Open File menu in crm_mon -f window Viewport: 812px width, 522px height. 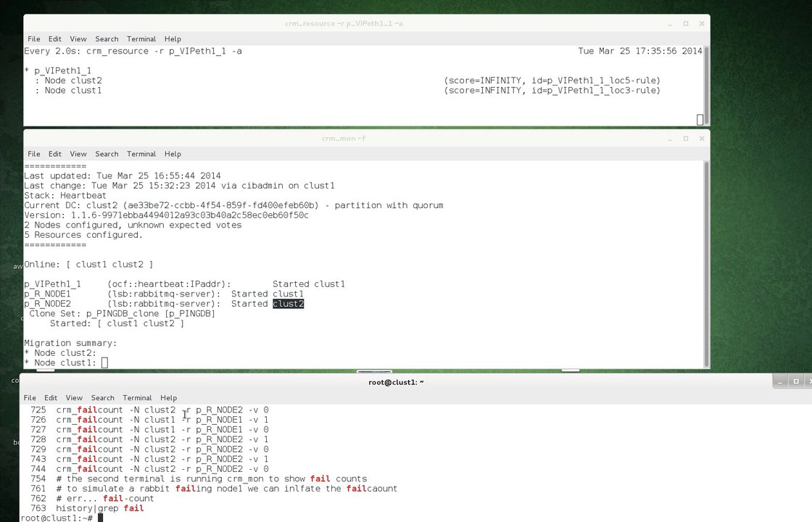point(33,154)
